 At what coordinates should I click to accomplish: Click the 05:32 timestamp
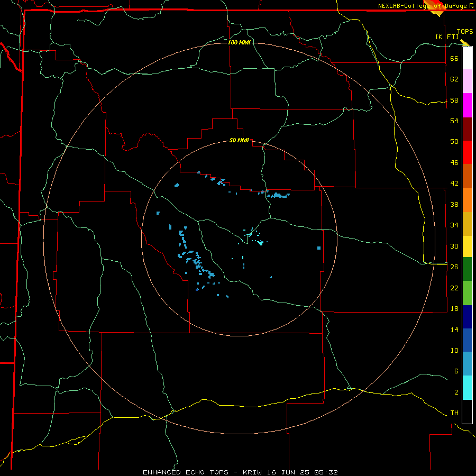point(326,472)
